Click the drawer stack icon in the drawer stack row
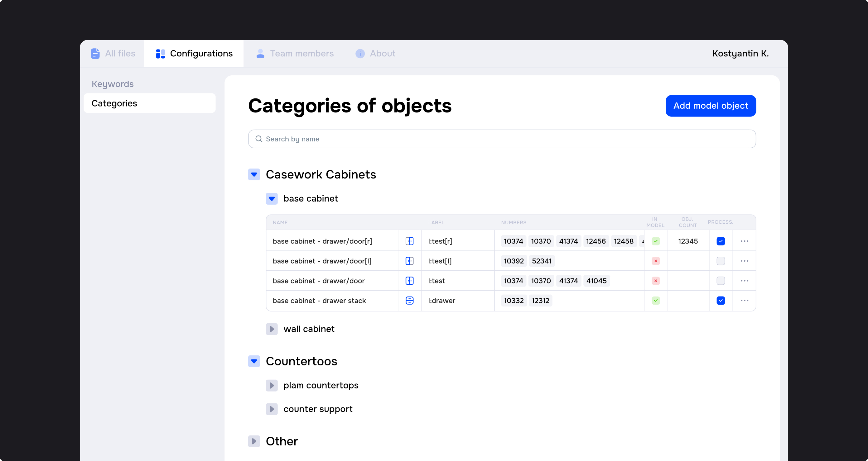Screen dimensions: 868x461 410,300
